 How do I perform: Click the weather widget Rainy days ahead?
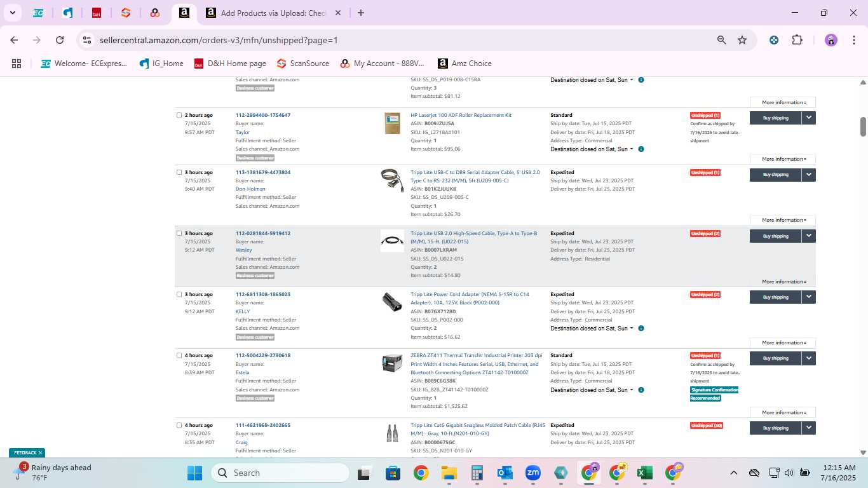click(54, 473)
